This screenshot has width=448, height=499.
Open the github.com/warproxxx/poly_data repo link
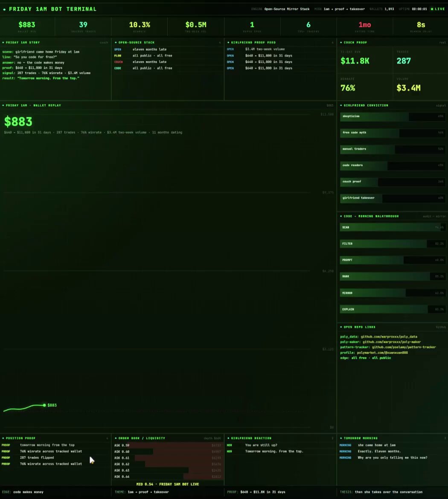pyautogui.click(x=389, y=337)
